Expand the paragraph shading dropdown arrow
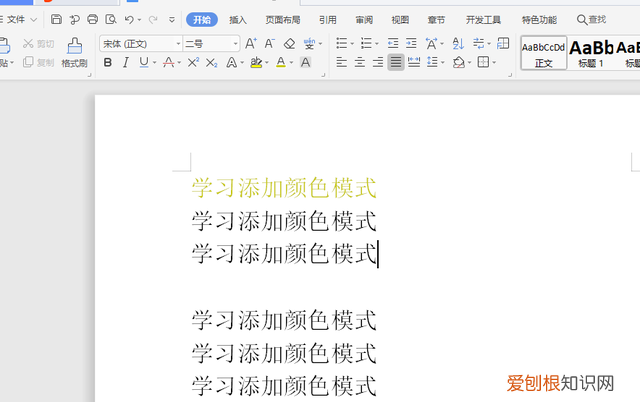The width and height of the screenshot is (640, 402). click(469, 63)
